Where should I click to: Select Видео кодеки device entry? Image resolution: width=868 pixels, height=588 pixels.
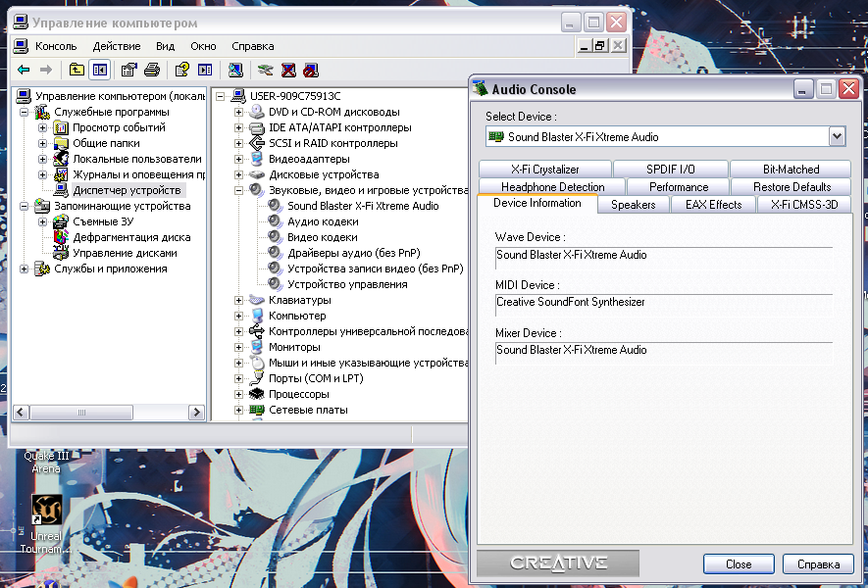(322, 237)
